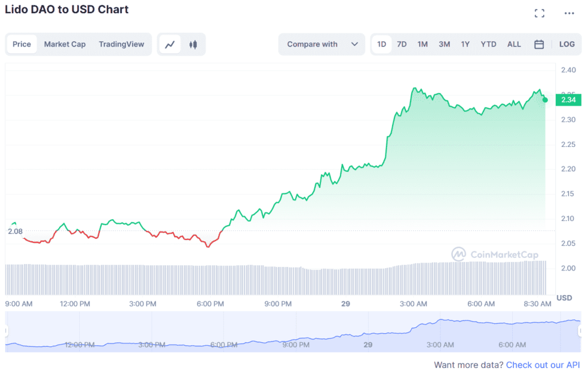This screenshot has height=375, width=588.
Task: Click the USD currency label
Action: (x=564, y=297)
